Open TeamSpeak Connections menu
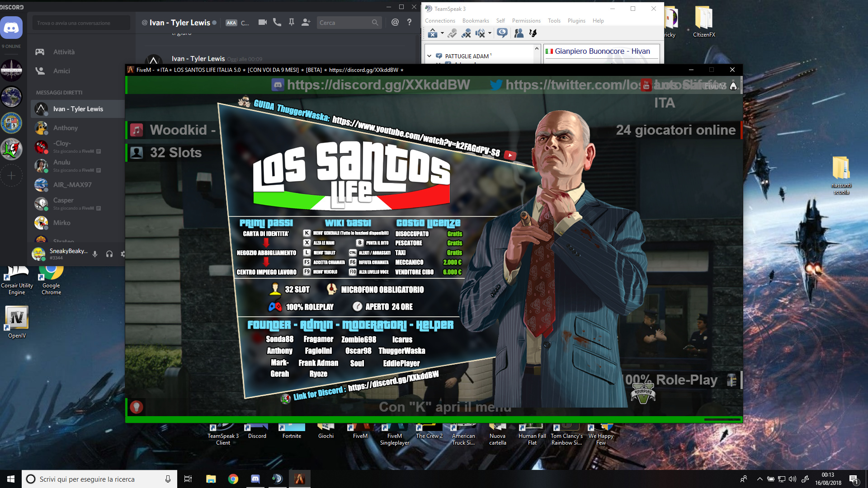The height and width of the screenshot is (488, 868). [x=440, y=21]
